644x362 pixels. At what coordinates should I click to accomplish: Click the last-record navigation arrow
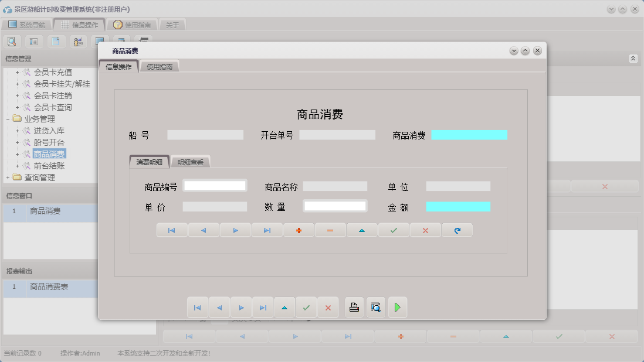coord(267,230)
